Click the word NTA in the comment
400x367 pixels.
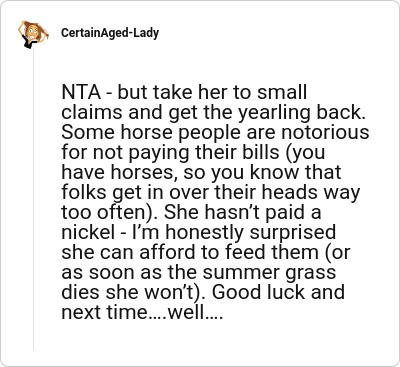tap(81, 92)
